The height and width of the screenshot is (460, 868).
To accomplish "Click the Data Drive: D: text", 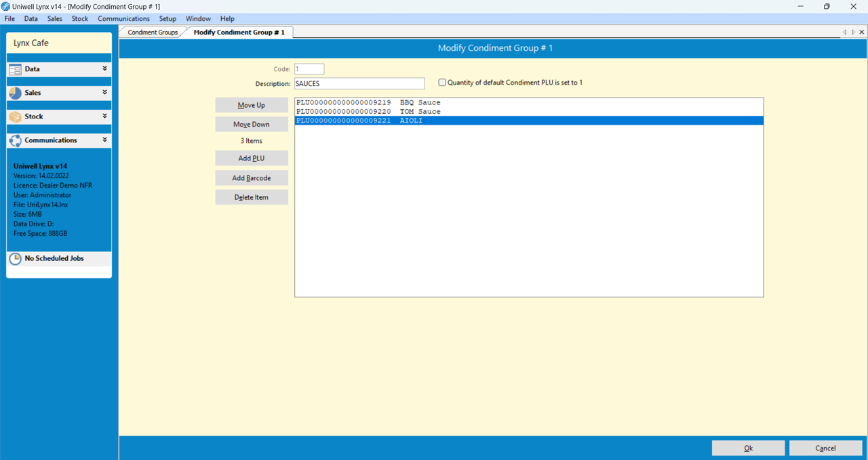I will [33, 224].
